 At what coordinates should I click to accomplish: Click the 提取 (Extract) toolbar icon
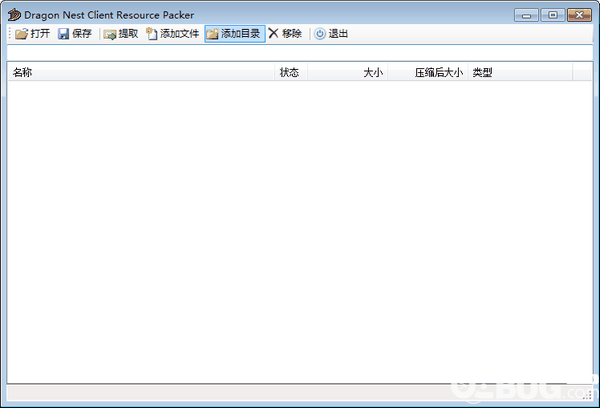coord(110,34)
